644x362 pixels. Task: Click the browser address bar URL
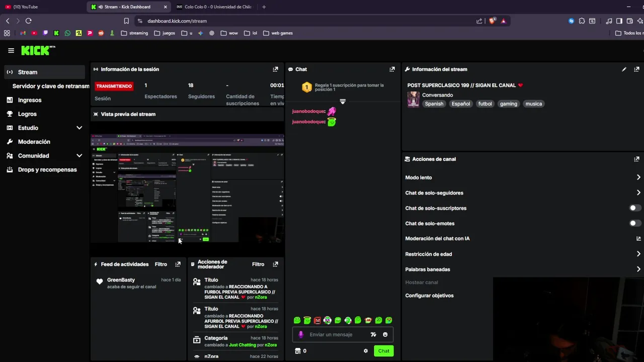click(177, 21)
